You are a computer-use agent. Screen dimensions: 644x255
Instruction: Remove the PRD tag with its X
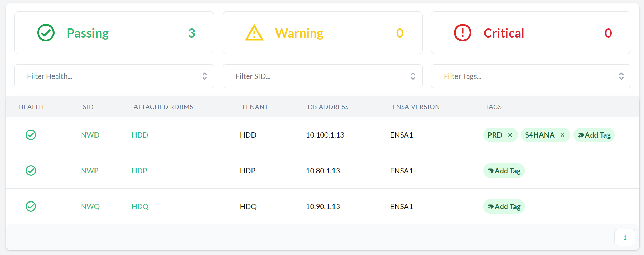click(510, 135)
